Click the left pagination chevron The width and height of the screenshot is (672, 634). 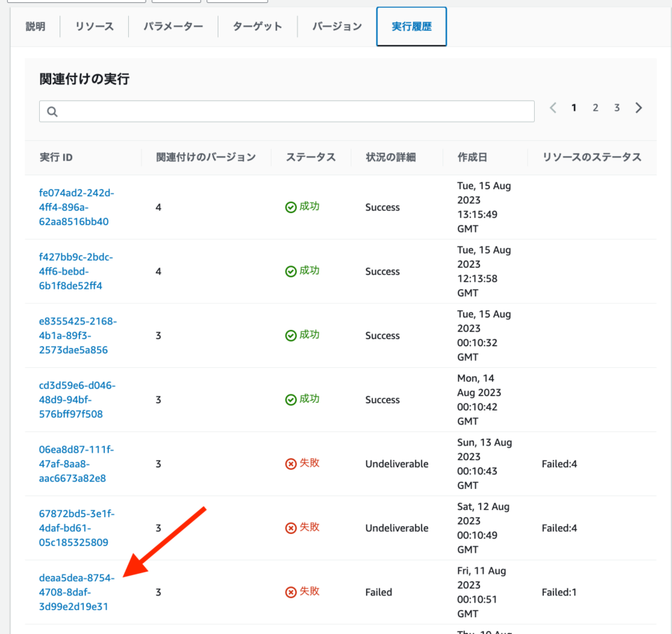click(x=552, y=107)
